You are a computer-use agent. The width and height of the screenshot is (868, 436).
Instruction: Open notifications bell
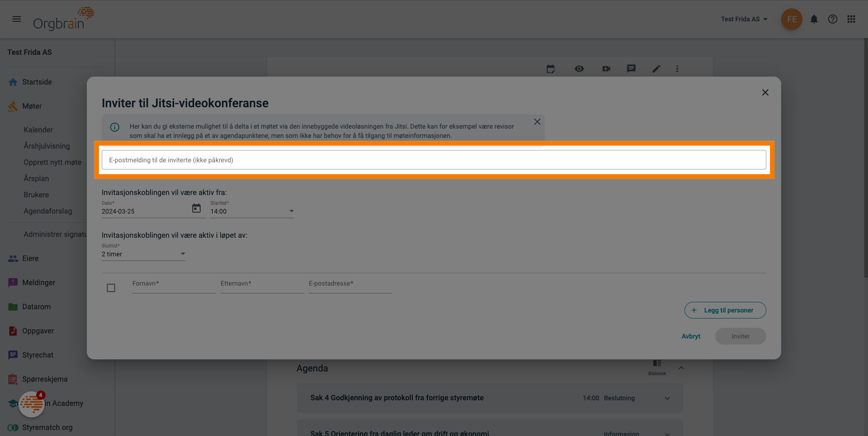click(814, 19)
